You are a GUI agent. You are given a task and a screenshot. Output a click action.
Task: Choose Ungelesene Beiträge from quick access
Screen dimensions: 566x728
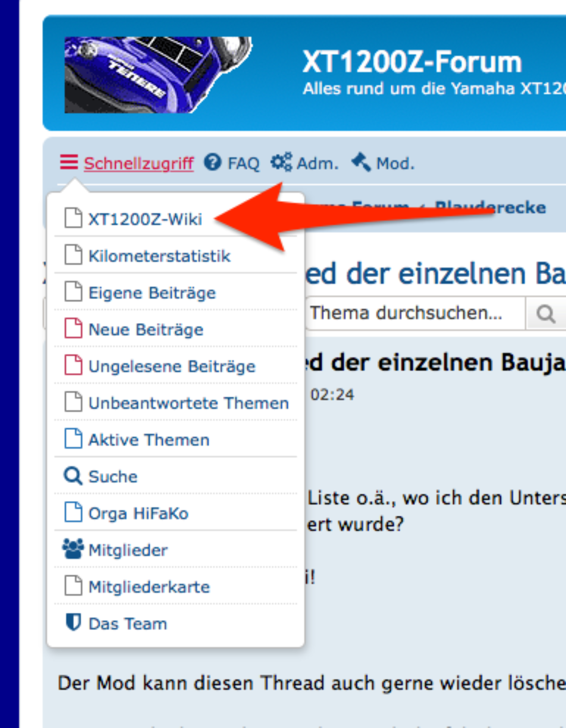(x=172, y=366)
